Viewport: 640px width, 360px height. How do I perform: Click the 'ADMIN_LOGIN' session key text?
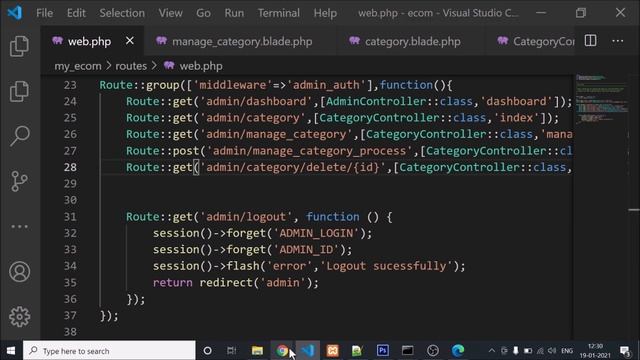point(316,233)
